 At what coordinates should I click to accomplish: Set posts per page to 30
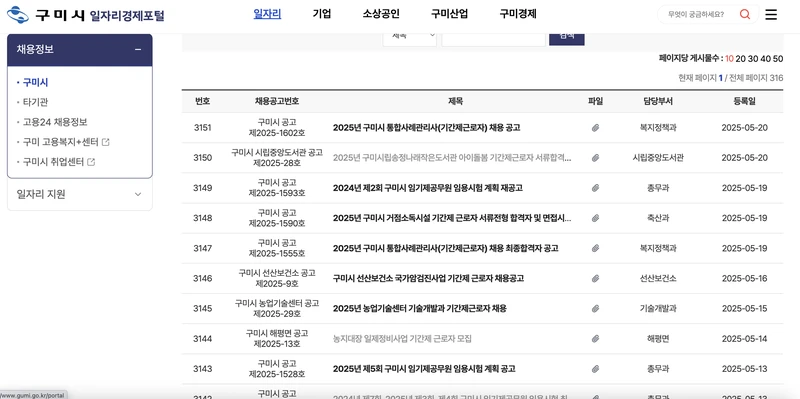click(x=753, y=59)
